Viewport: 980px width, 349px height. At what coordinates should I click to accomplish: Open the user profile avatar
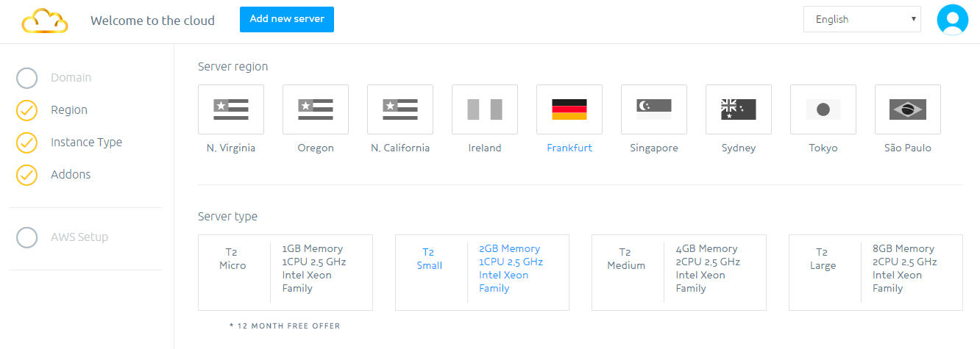[952, 20]
